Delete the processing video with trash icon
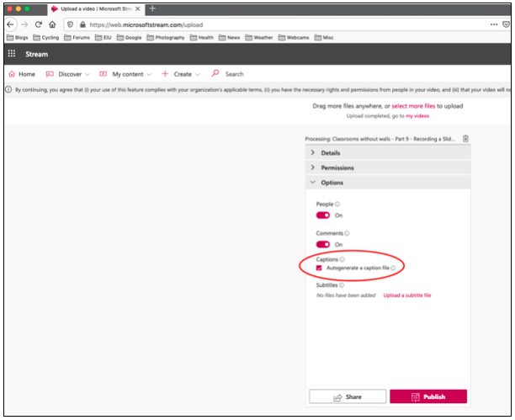The image size is (515, 420). [x=465, y=139]
